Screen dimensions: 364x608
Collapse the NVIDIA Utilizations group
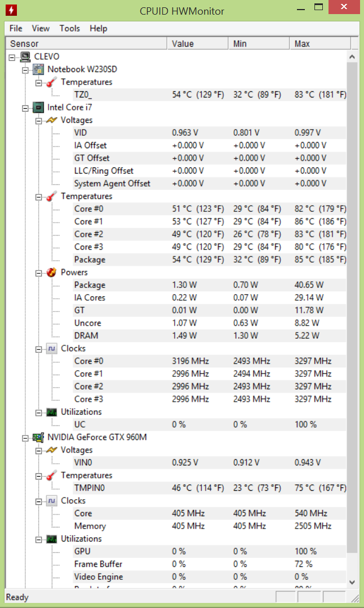[38, 539]
